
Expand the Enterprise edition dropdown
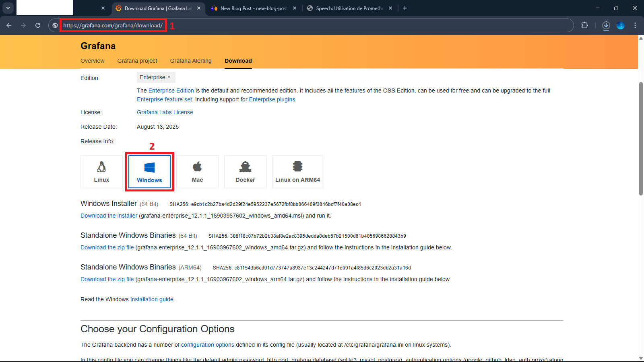[156, 77]
